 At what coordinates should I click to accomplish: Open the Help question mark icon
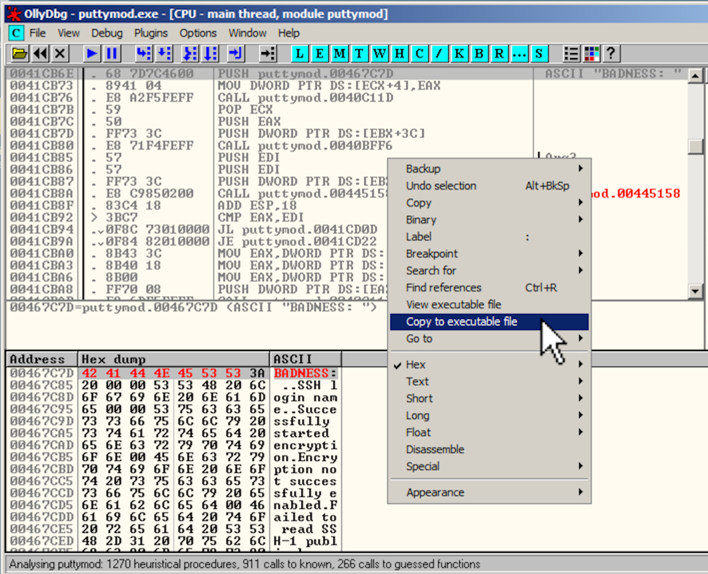tap(610, 53)
